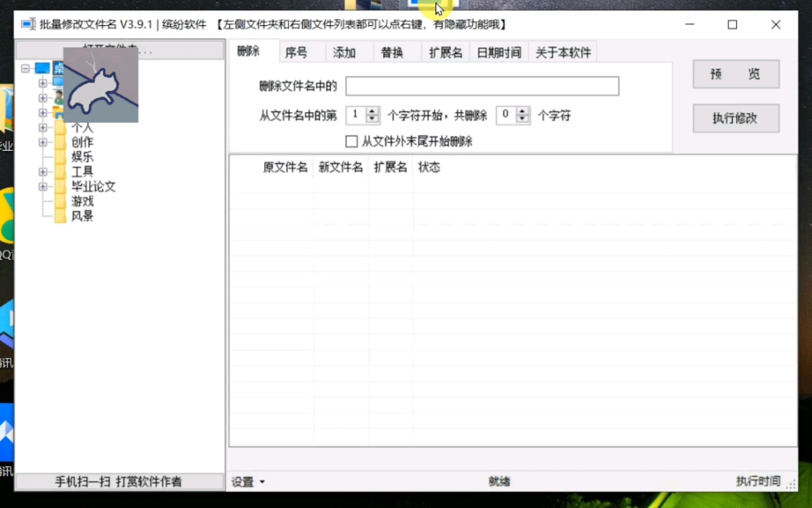Select the desktop (桌面) root computer icon
Image resolution: width=812 pixels, height=508 pixels.
pos(42,68)
